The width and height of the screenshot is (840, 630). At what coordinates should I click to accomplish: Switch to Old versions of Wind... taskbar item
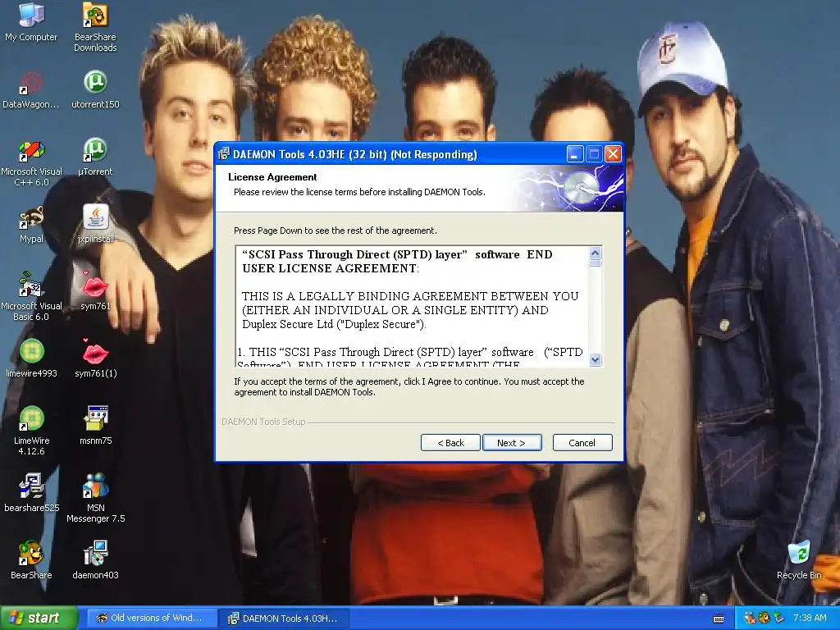tap(150, 618)
